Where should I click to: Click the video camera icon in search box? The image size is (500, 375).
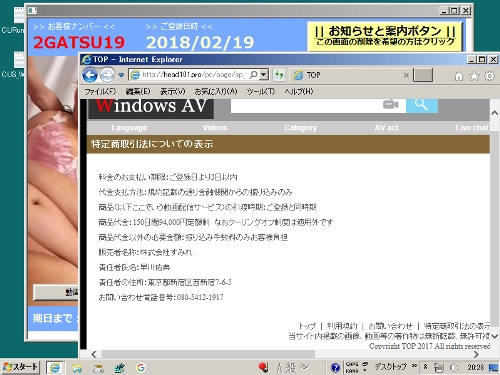click(391, 105)
